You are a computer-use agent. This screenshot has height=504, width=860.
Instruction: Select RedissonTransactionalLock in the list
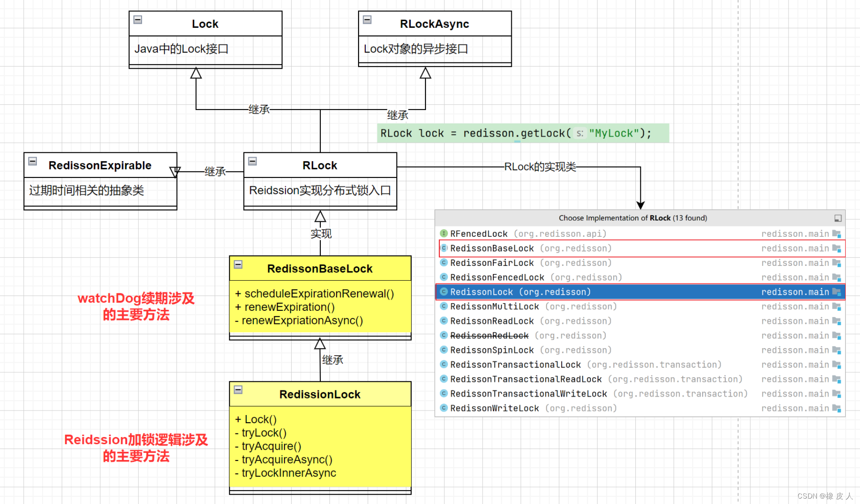tap(640, 364)
